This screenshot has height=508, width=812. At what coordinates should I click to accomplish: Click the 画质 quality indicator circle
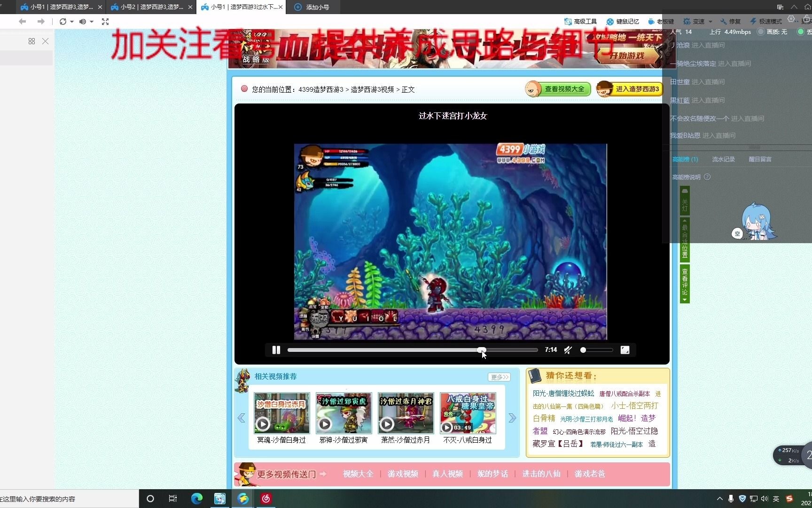pos(761,32)
